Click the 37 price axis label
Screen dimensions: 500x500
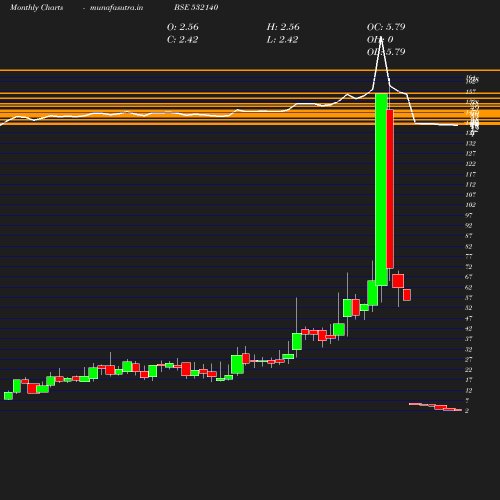[469, 339]
